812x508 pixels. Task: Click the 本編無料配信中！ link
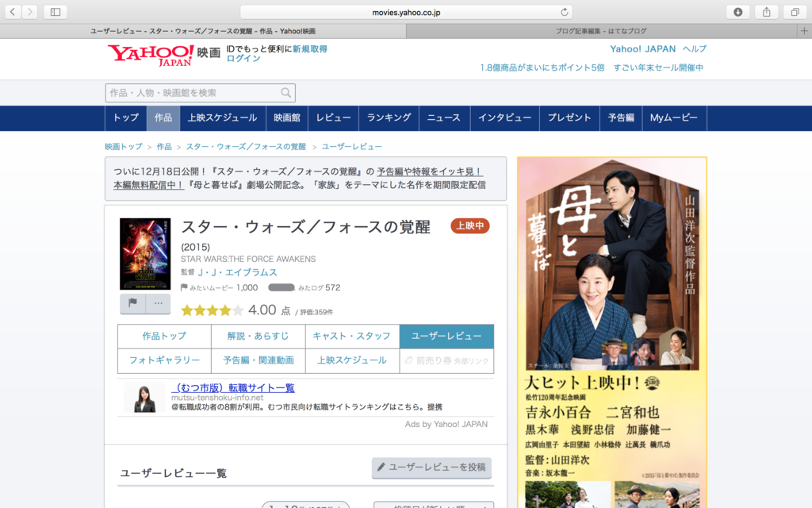[148, 185]
